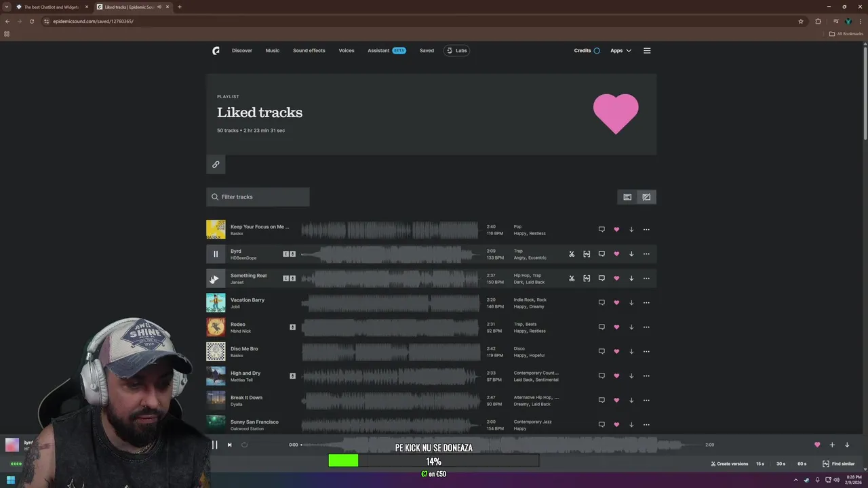Click the large pink heart playlist cover
The image size is (868, 488).
pyautogui.click(x=616, y=114)
